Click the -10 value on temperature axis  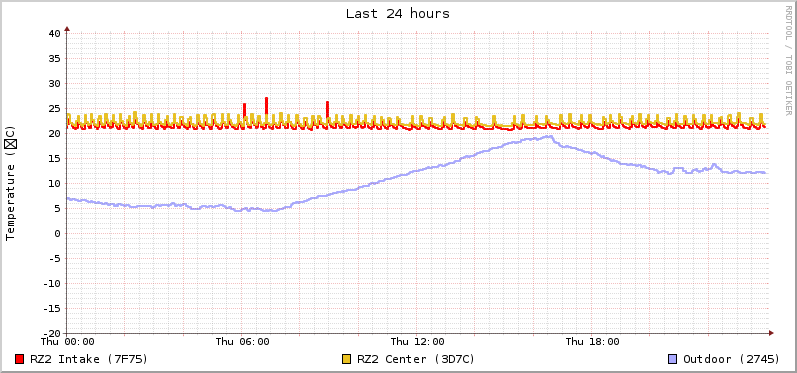[x=51, y=284]
